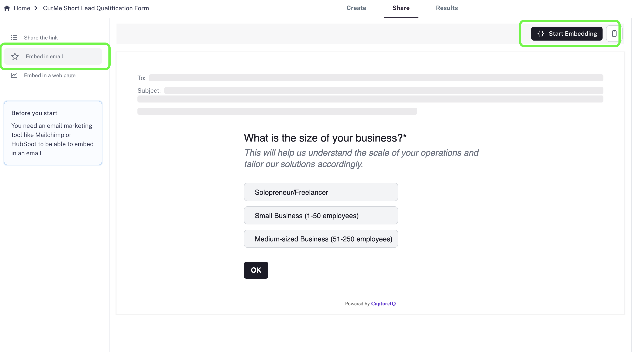This screenshot has height=352, width=644.
Task: Click the chart icon beside Embed in a web page
Action: [14, 75]
